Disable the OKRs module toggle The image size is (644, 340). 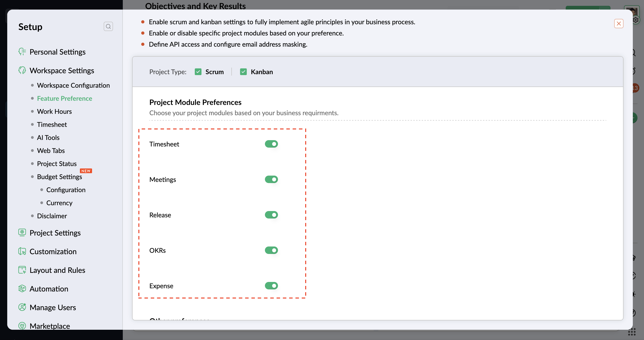[x=271, y=250]
